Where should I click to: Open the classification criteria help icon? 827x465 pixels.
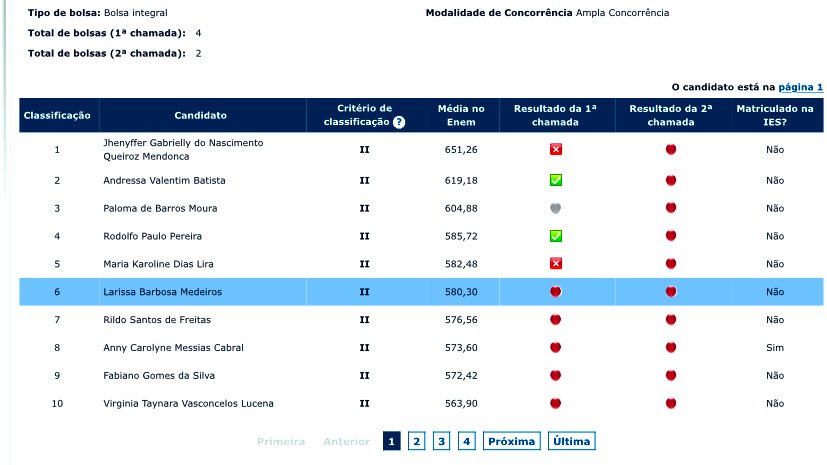(399, 122)
